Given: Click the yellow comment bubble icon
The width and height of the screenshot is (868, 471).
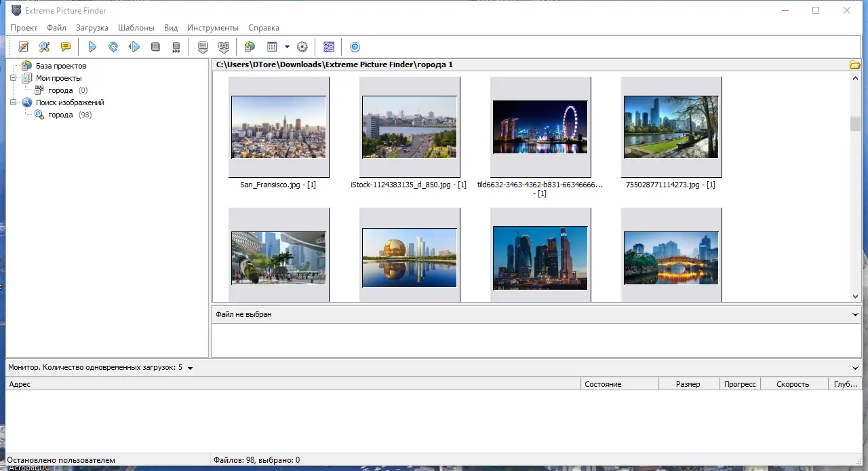Looking at the screenshot, I should click(x=65, y=47).
